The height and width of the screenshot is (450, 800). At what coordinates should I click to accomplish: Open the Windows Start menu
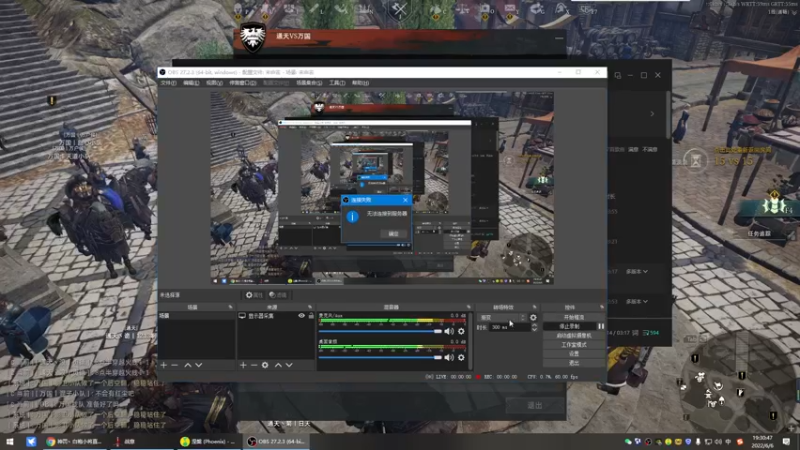[x=10, y=441]
